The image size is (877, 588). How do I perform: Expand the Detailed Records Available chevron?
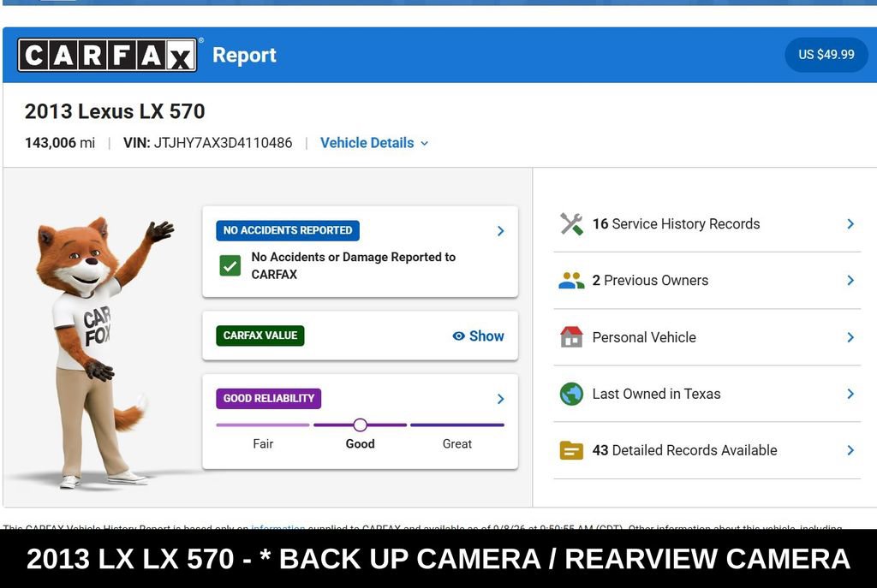(850, 450)
